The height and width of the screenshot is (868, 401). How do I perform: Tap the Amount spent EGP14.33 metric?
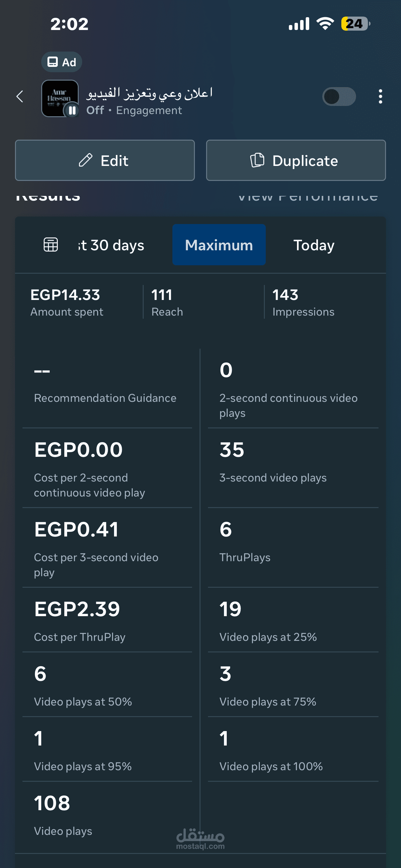(x=67, y=302)
